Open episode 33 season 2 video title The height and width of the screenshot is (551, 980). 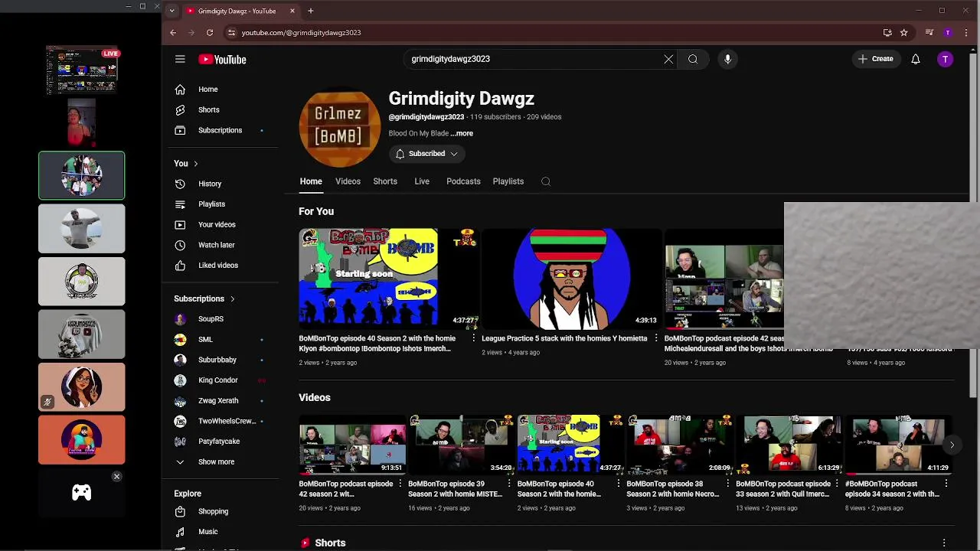783,489
